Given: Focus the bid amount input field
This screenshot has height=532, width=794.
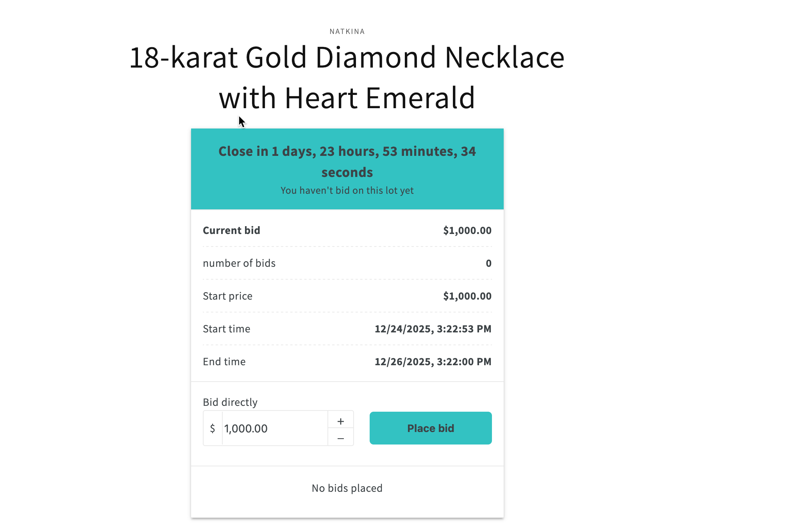Looking at the screenshot, I should tap(274, 428).
